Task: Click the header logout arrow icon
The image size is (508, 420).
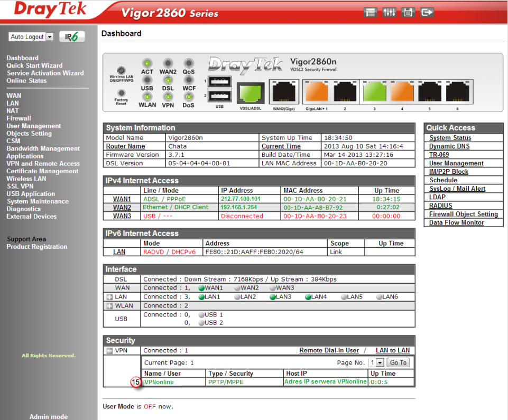Action: coord(427,13)
